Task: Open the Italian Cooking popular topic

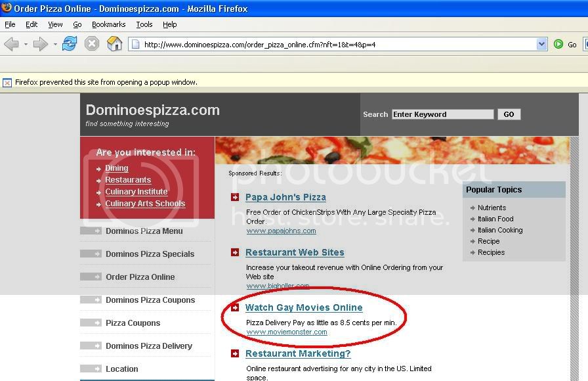Action: [500, 230]
